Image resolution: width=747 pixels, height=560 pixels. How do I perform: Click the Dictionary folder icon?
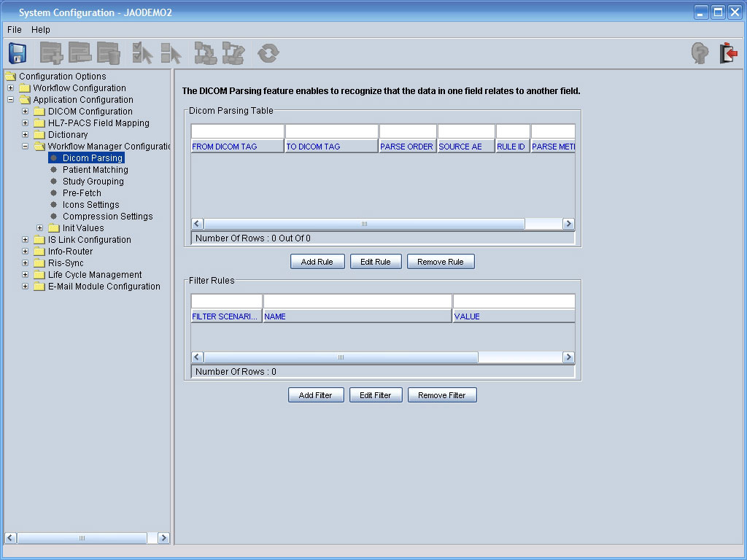point(39,135)
